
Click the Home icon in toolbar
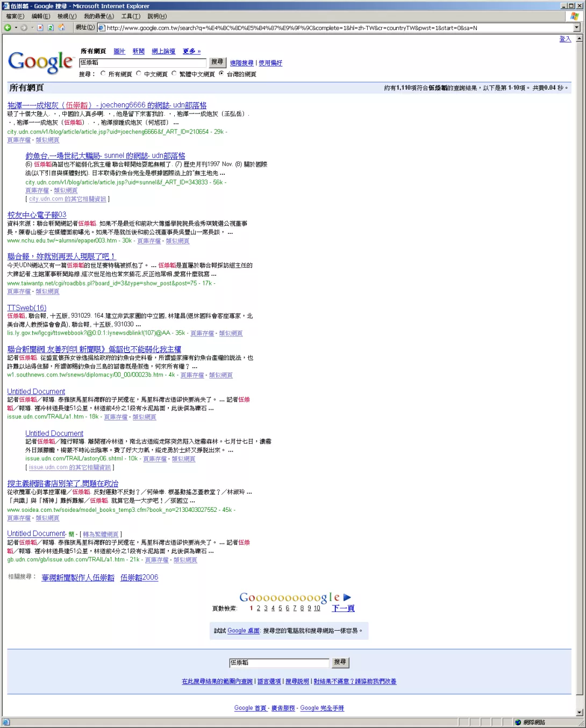click(x=61, y=27)
